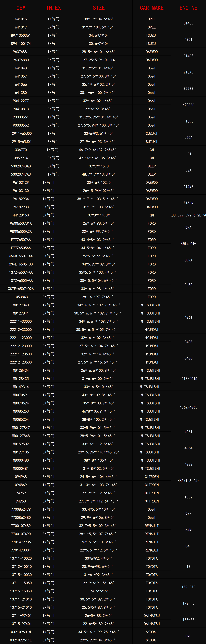Select the 4G62/4G63 engine cell
Screen dimensions: 206x644
188,407
